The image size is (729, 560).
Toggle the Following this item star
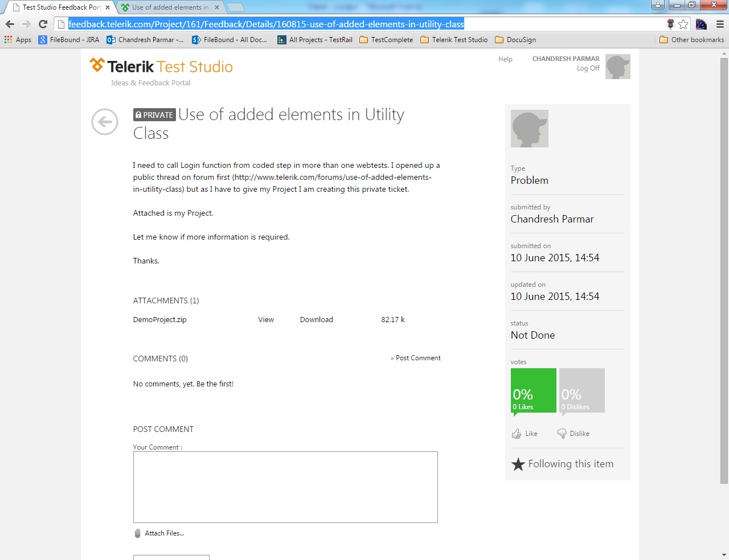point(518,464)
